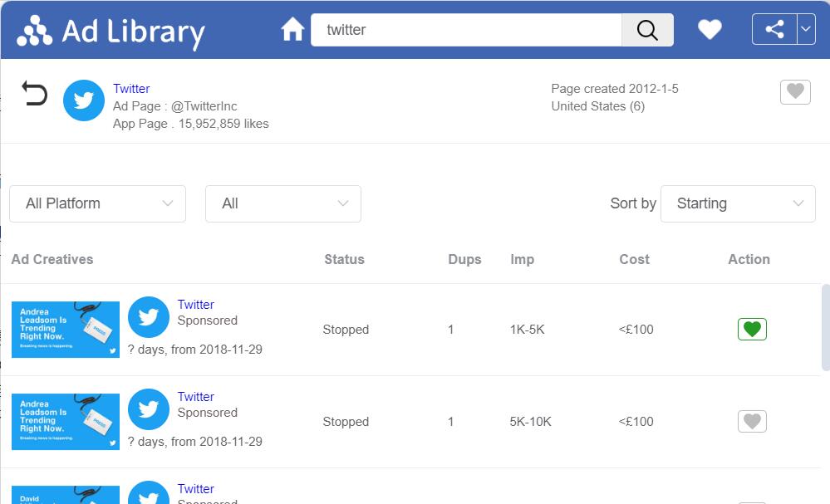Screen dimensions: 830x504
Task: Click the Ad Page : @TwitterInc text
Action: (x=175, y=106)
